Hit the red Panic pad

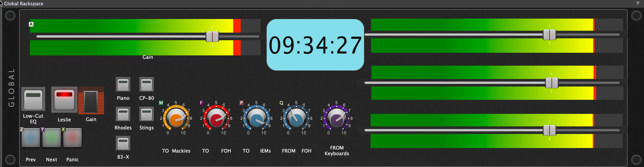coord(72,137)
